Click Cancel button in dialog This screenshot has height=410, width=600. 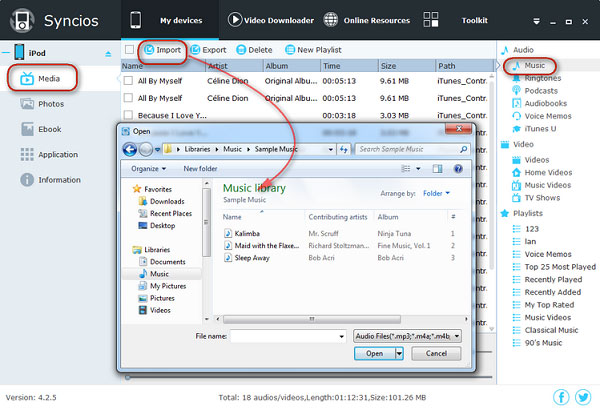(436, 353)
